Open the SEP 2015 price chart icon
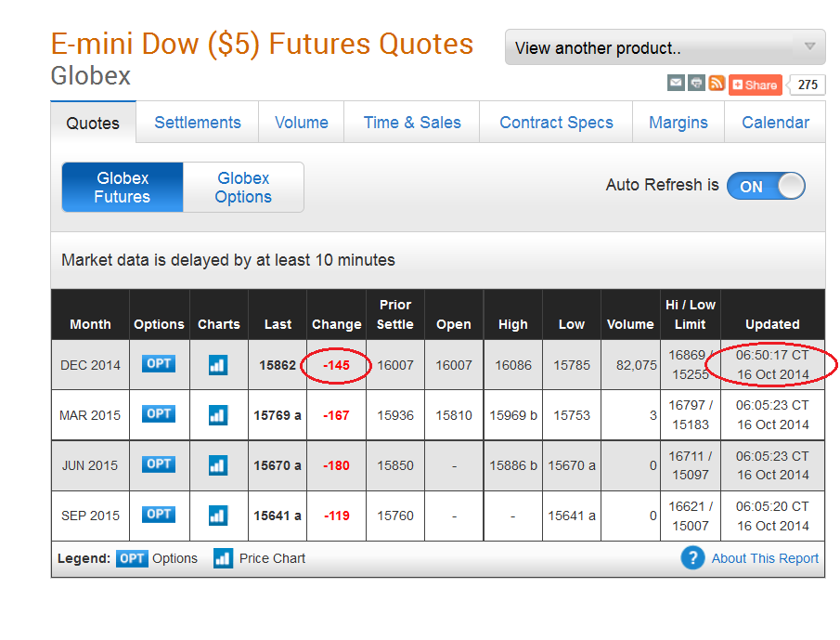This screenshot has height=640, width=840. tap(218, 516)
